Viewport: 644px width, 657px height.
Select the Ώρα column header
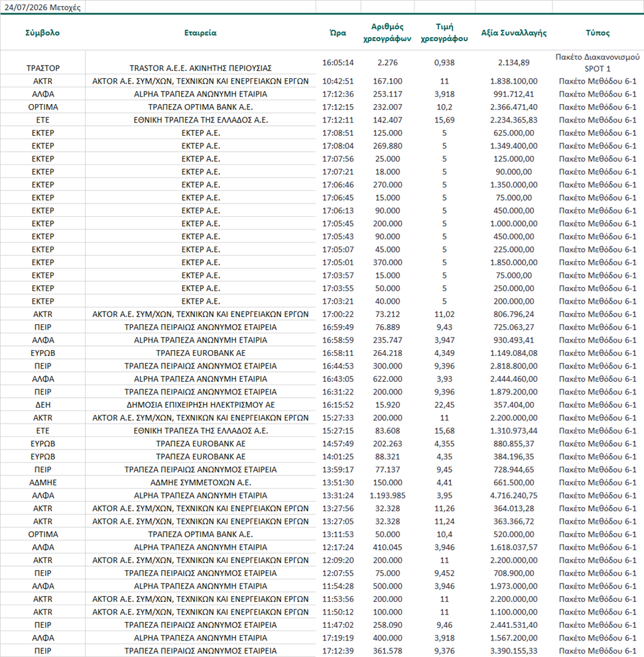point(338,32)
